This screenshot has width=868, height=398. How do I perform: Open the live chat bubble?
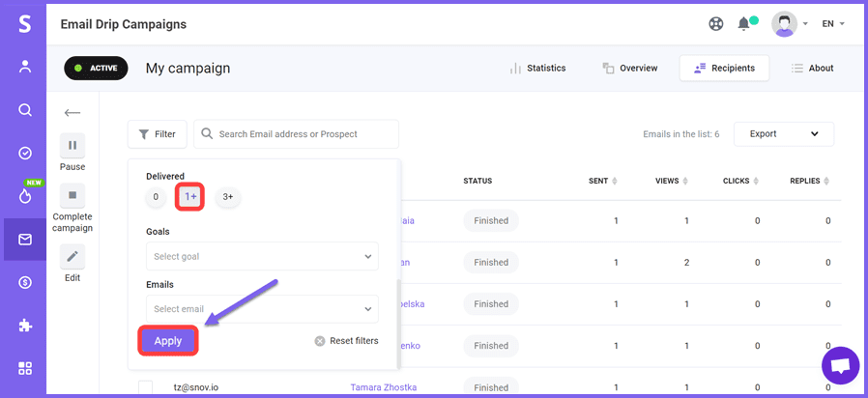(840, 366)
